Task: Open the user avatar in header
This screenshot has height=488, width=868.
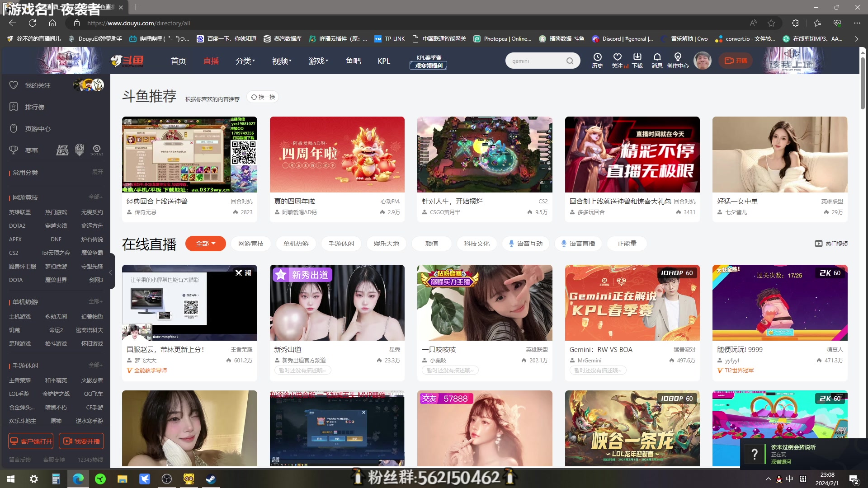Action: coord(703,61)
